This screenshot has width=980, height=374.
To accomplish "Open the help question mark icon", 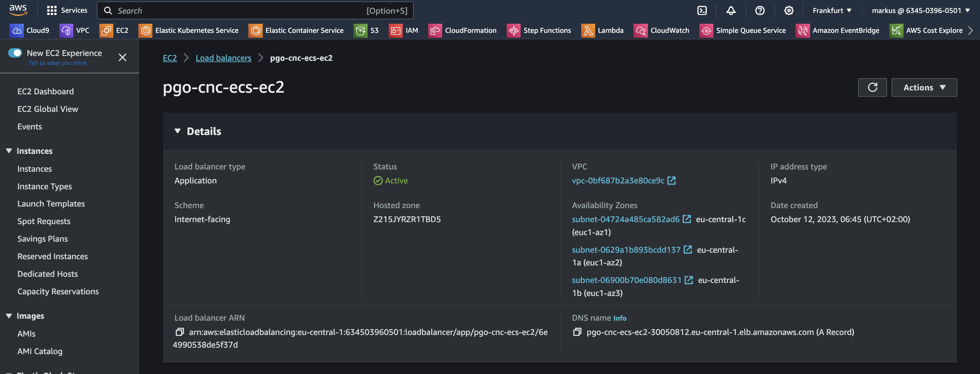I will (x=760, y=11).
